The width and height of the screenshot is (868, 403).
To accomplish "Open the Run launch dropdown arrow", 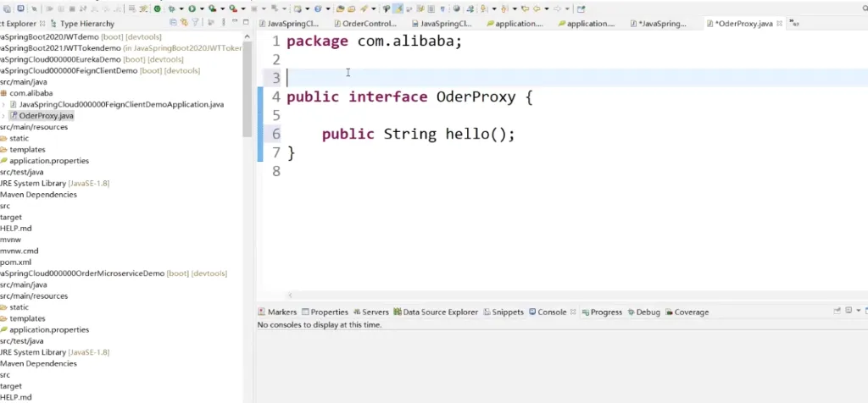I will (x=202, y=8).
